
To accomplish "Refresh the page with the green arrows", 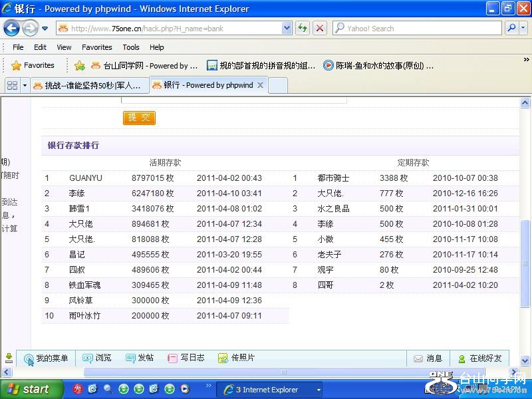I will (303, 28).
